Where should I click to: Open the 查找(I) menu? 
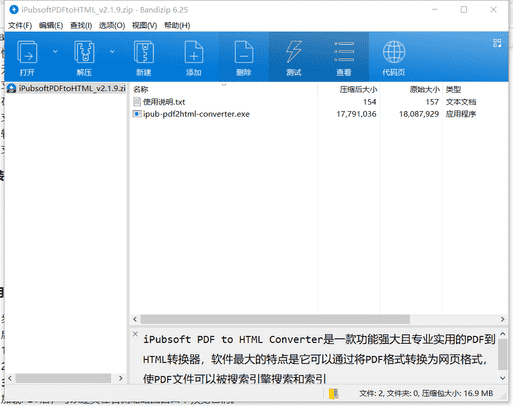coord(81,26)
